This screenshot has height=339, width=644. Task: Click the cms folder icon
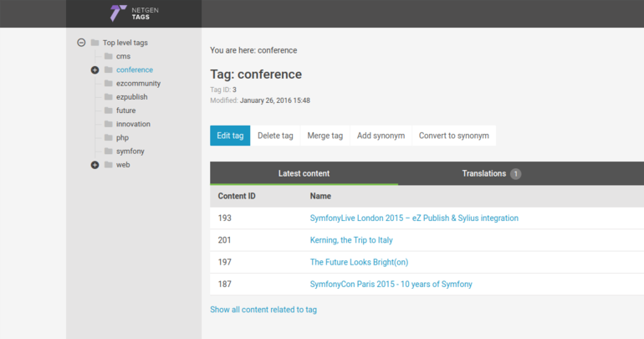[109, 56]
